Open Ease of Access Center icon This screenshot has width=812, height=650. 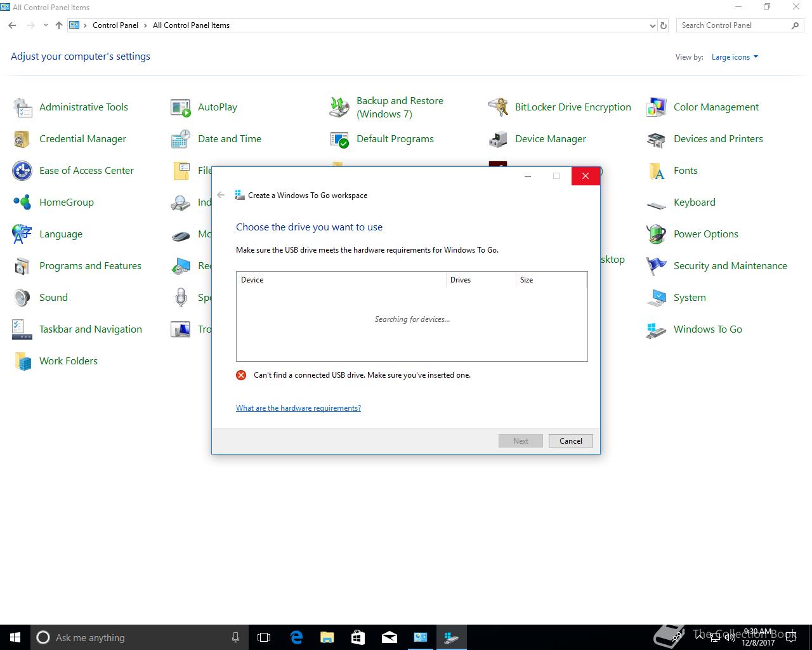22,171
